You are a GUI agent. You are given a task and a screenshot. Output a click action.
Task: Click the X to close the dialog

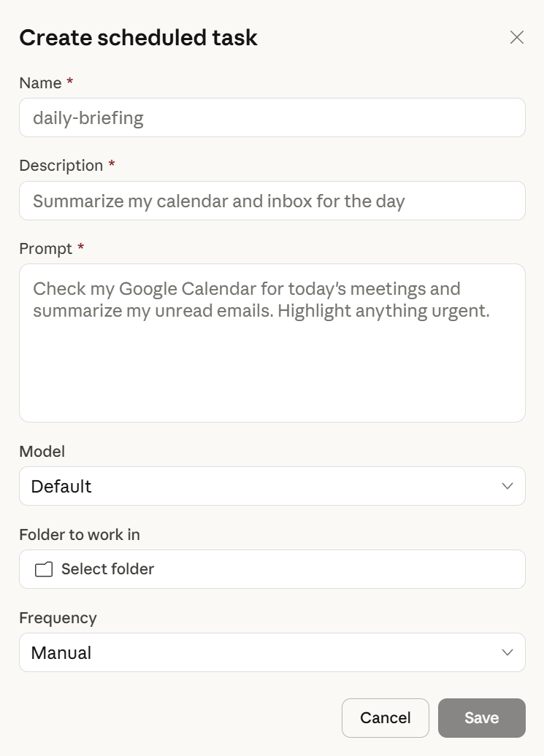pos(517,37)
